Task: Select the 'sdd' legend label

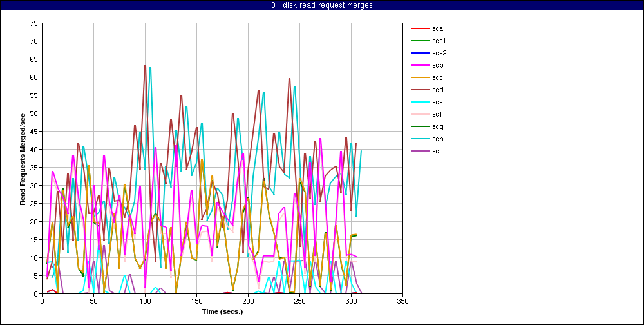Action: coord(437,90)
